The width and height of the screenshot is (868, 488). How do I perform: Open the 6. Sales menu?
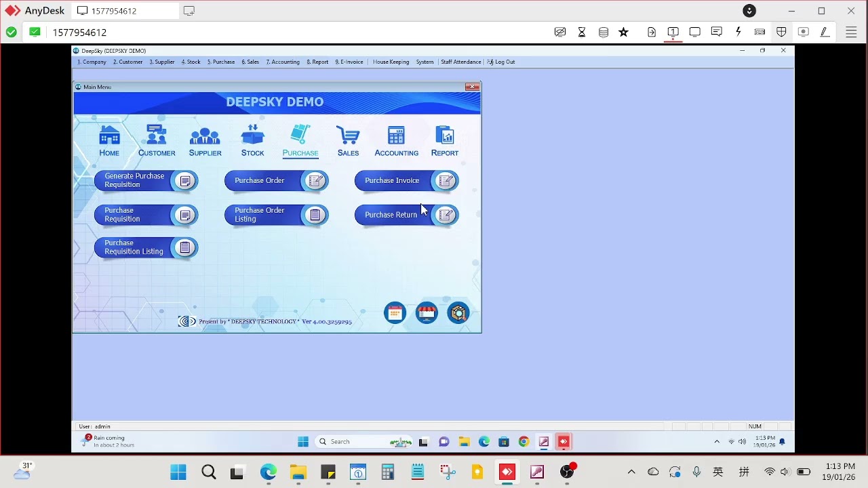(x=250, y=62)
